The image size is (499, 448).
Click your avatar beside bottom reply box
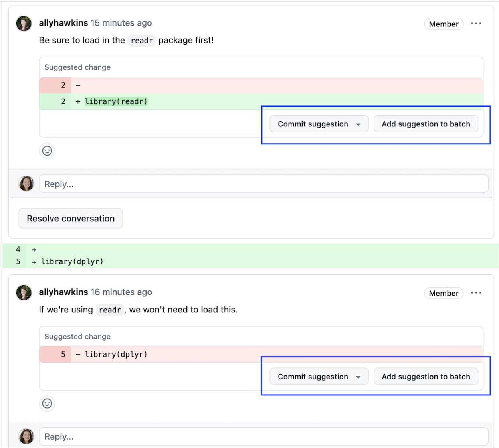click(x=26, y=436)
